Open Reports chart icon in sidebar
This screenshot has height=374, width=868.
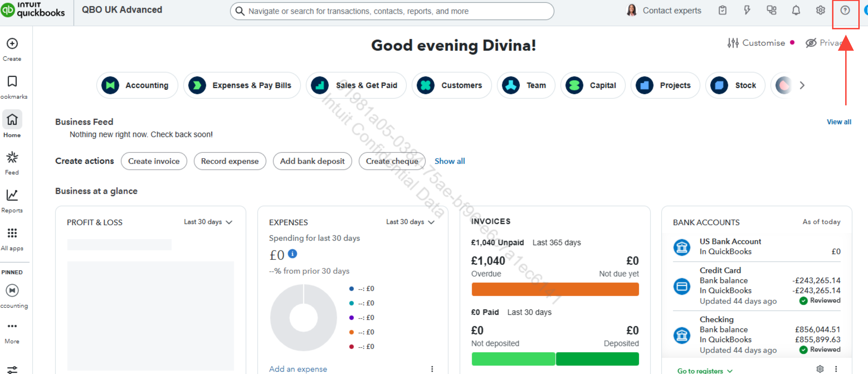click(12, 195)
